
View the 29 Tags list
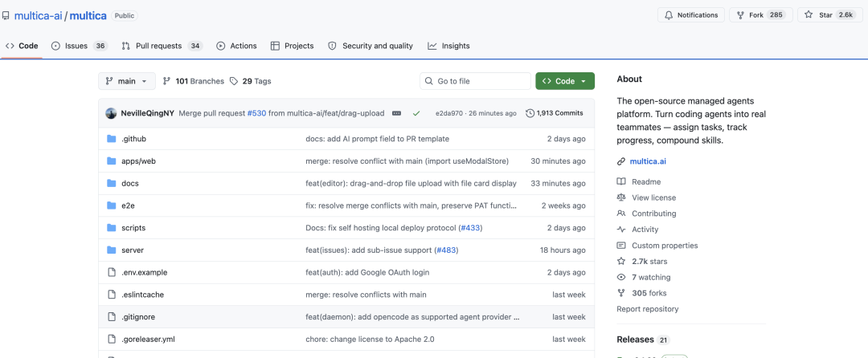pos(251,81)
